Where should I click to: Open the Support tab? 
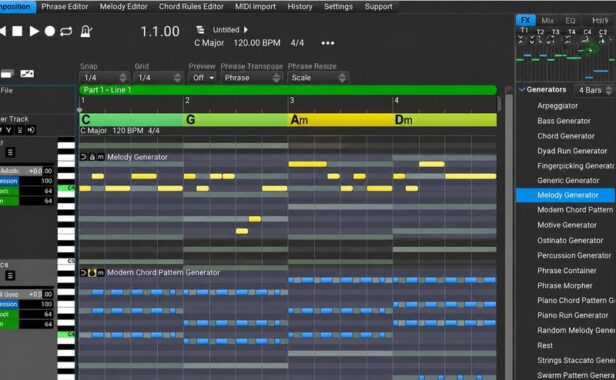[x=378, y=7]
